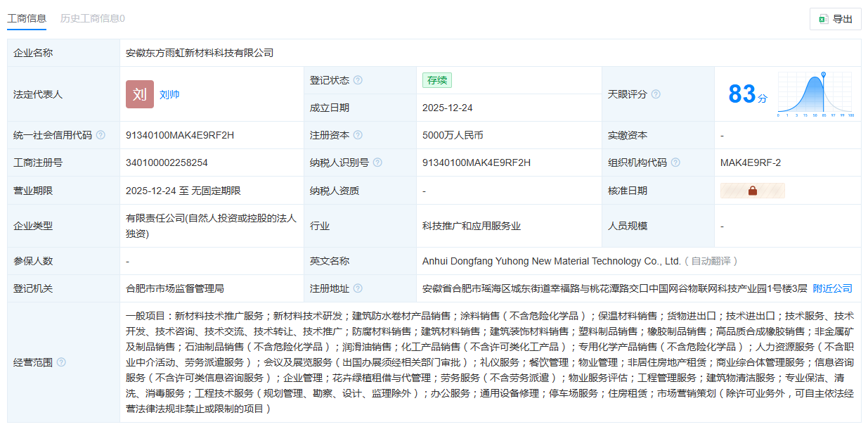Click registration authority 合肥市市场监督管理局
The height and width of the screenshot is (434, 868).
pos(175,288)
